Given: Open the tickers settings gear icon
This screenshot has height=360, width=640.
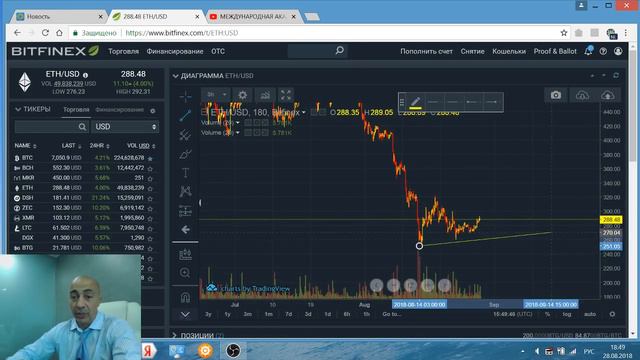Looking at the screenshot, I should tap(153, 111).
